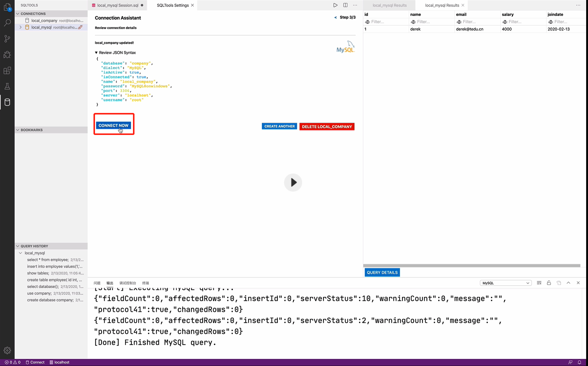This screenshot has height=366, width=588.
Task: Click the DELETE LOCAL_COMPANY button
Action: coord(327,127)
